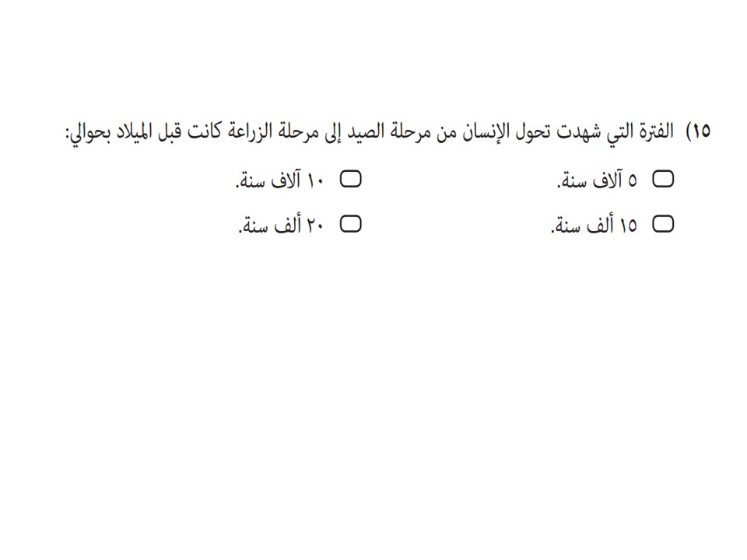Click the answer text '٢٠ ألف سنة'
Viewport: 747px width, 560px height.
281,225
